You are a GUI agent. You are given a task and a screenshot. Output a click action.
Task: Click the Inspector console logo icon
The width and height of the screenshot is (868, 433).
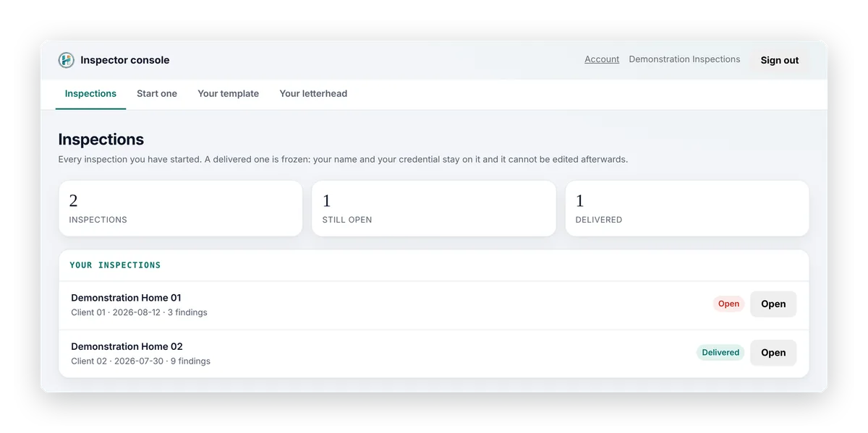(67, 60)
